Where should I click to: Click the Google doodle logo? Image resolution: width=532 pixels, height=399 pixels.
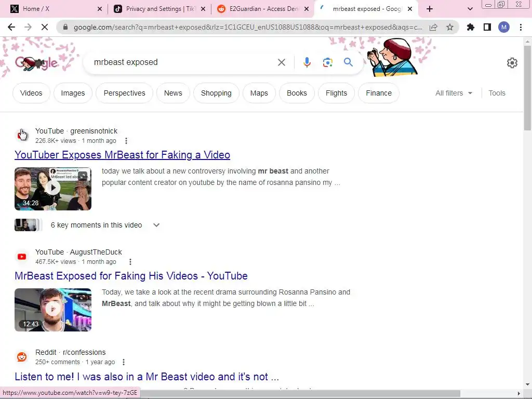click(x=37, y=63)
